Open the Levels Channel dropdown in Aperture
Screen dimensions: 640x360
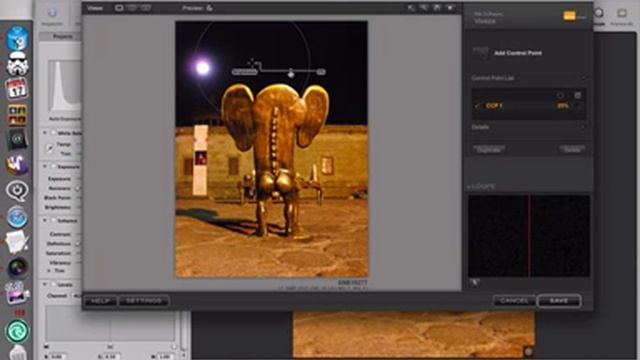77,296
